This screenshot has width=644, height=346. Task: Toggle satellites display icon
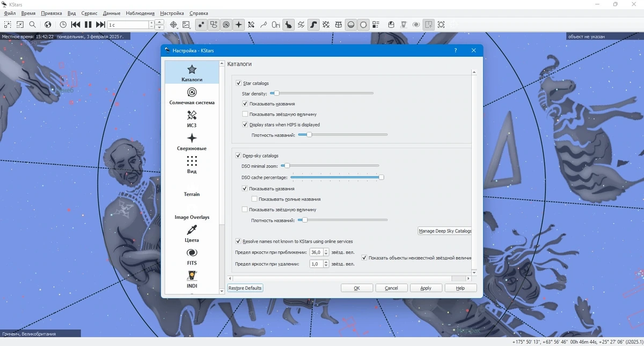(251, 24)
